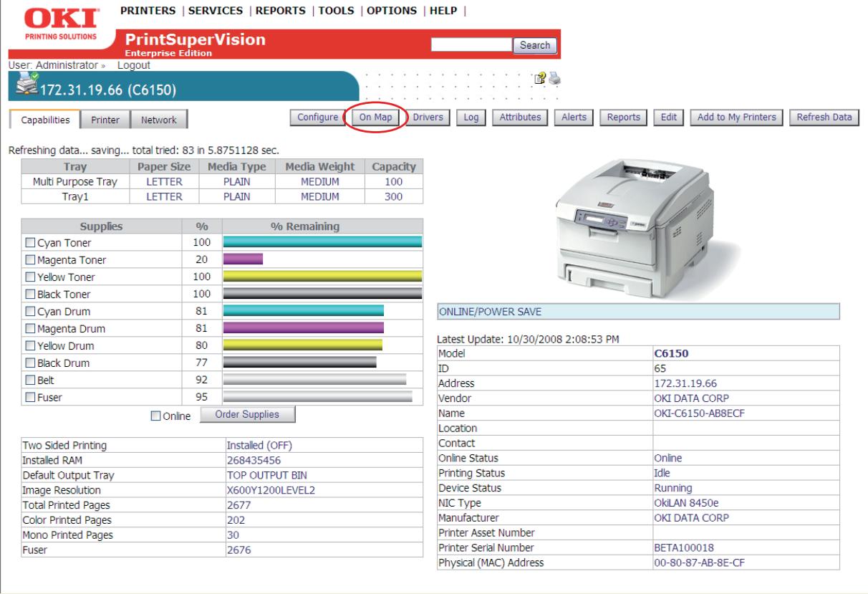Click the Configure button
Image resolution: width=868 pixels, height=594 pixels.
(317, 118)
